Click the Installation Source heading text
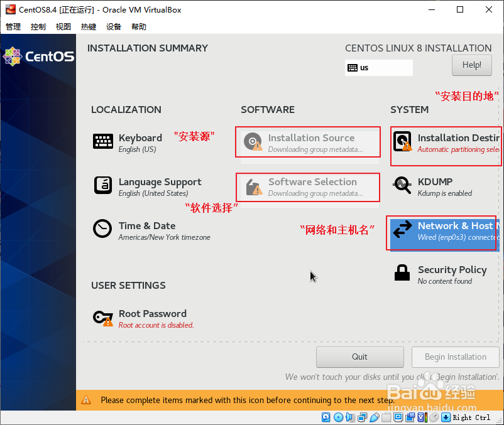Viewport: 504px width, 425px height. [x=312, y=138]
